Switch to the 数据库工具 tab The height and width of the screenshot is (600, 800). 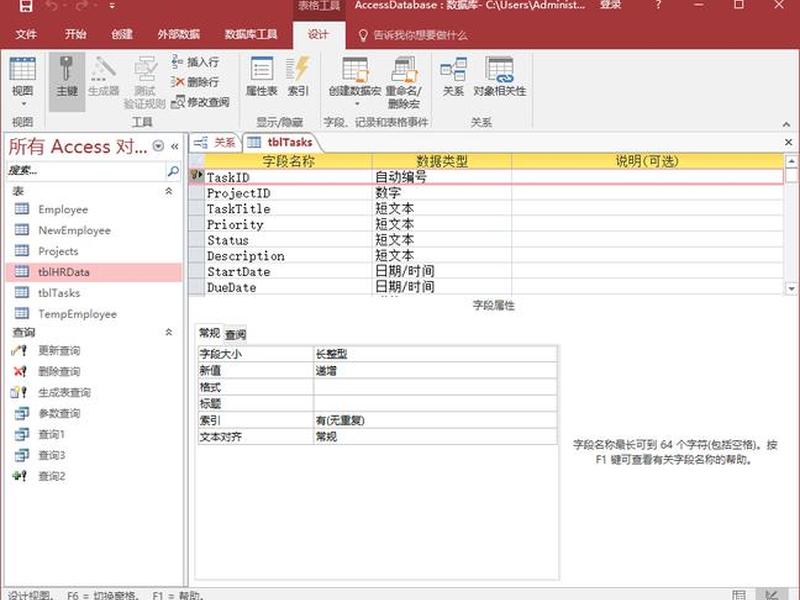251,34
